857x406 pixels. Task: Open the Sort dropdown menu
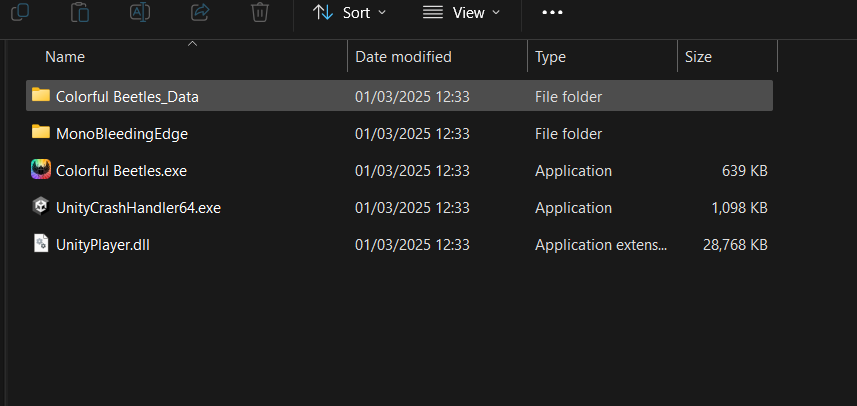point(349,13)
